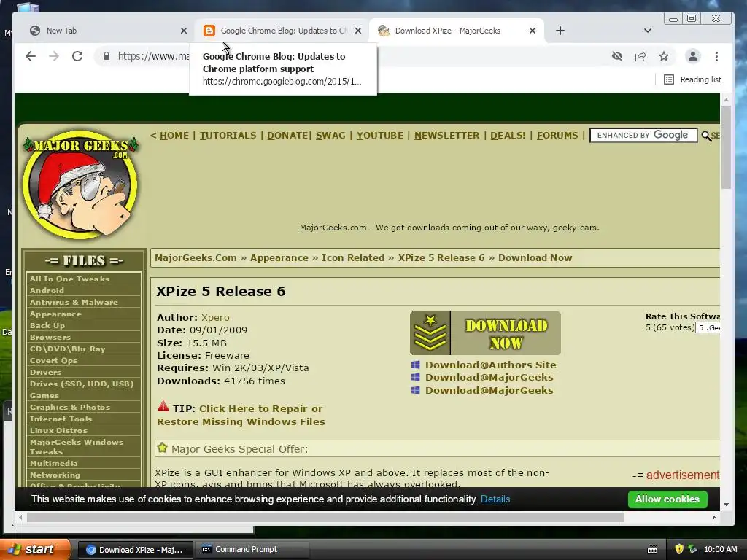Click the yellow security shield tray icon

click(x=679, y=550)
